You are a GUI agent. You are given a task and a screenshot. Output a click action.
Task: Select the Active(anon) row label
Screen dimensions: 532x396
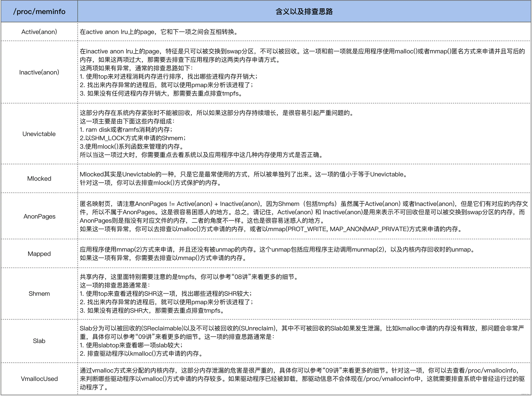(x=39, y=32)
